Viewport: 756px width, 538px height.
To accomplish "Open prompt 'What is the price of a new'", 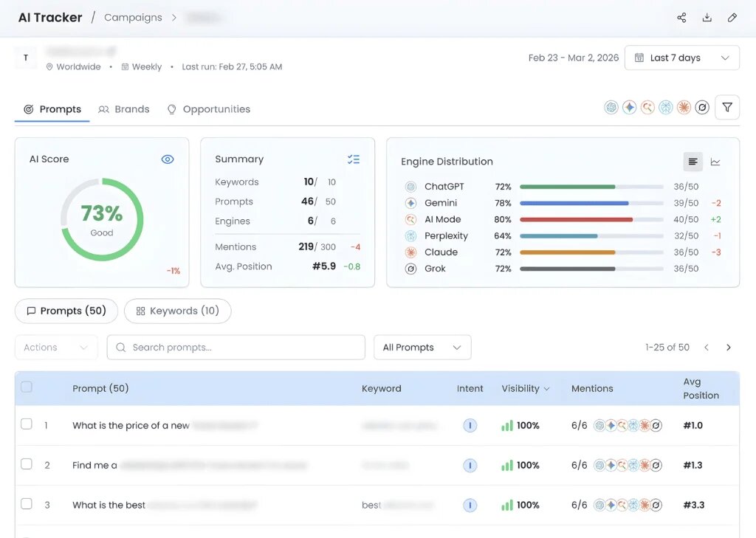I will (131, 426).
